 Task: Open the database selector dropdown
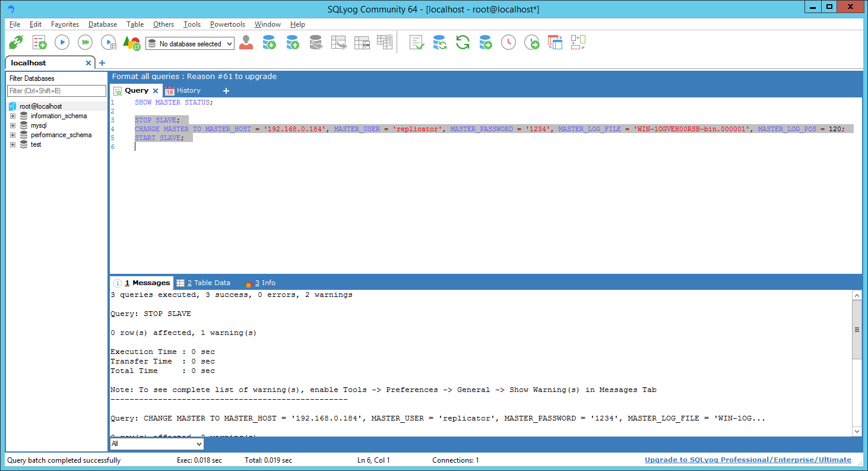click(x=190, y=44)
